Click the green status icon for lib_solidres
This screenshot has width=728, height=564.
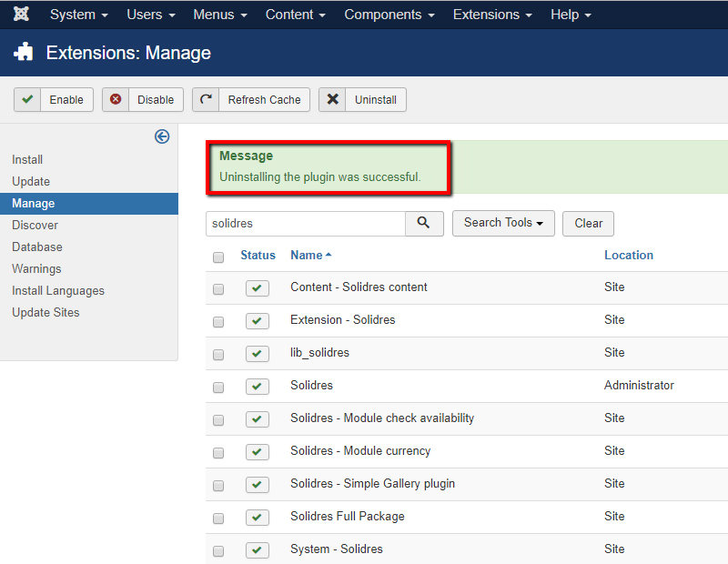258,353
